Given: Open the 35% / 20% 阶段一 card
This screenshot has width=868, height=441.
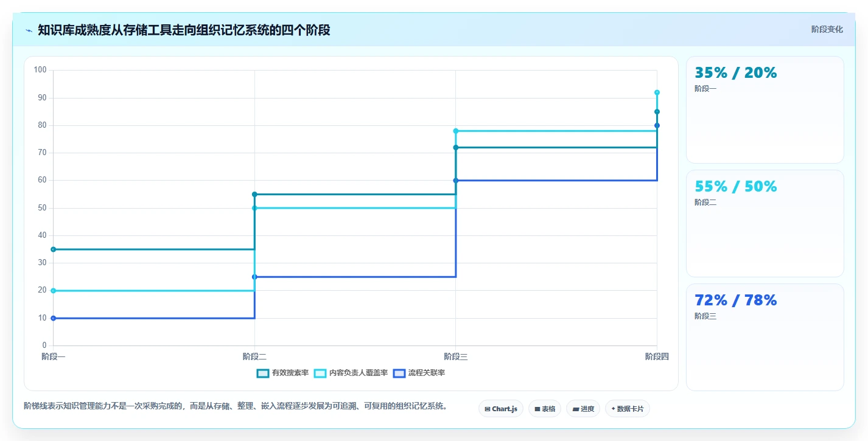Looking at the screenshot, I should click(765, 110).
